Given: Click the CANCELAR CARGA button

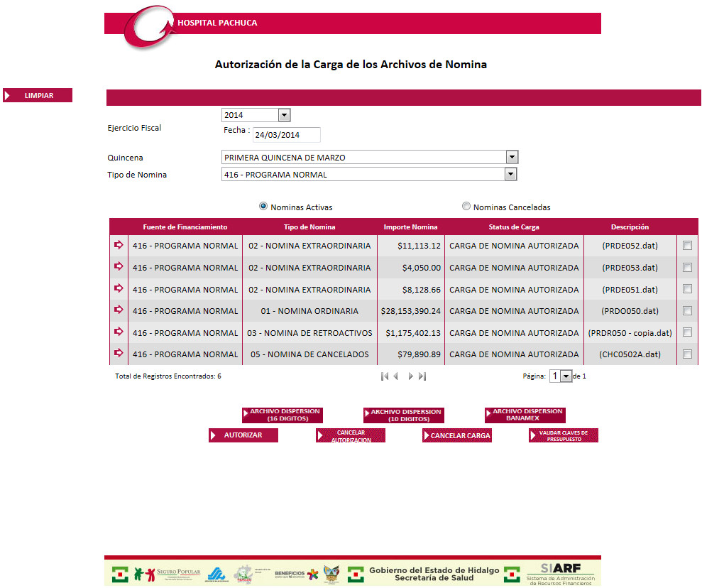Looking at the screenshot, I should [456, 436].
